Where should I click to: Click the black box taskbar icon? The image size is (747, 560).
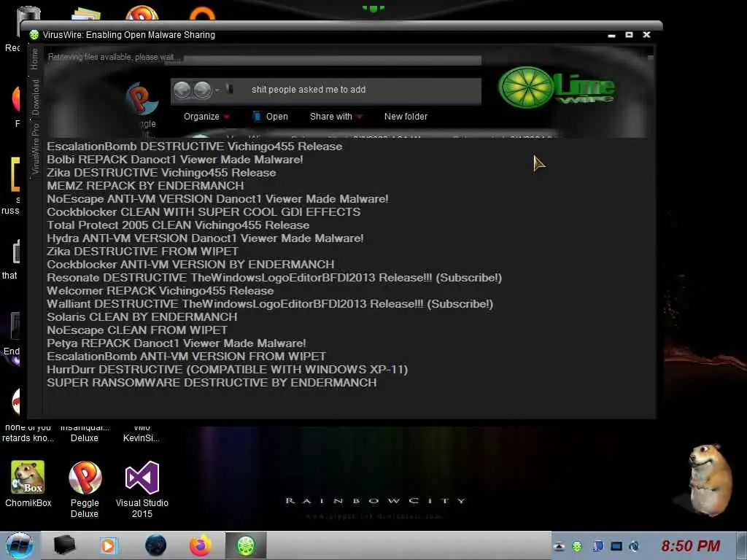tap(64, 545)
